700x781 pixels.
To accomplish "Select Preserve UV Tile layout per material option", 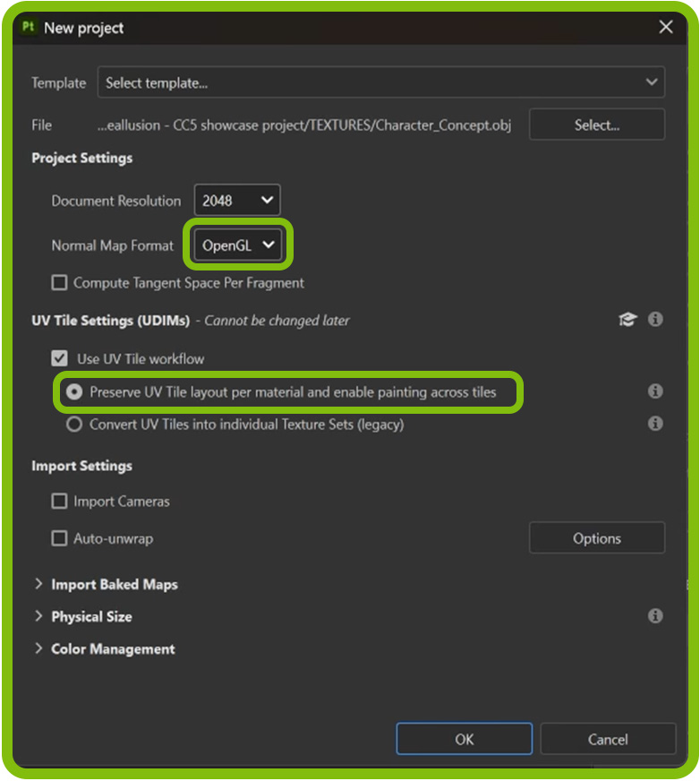I will point(74,392).
